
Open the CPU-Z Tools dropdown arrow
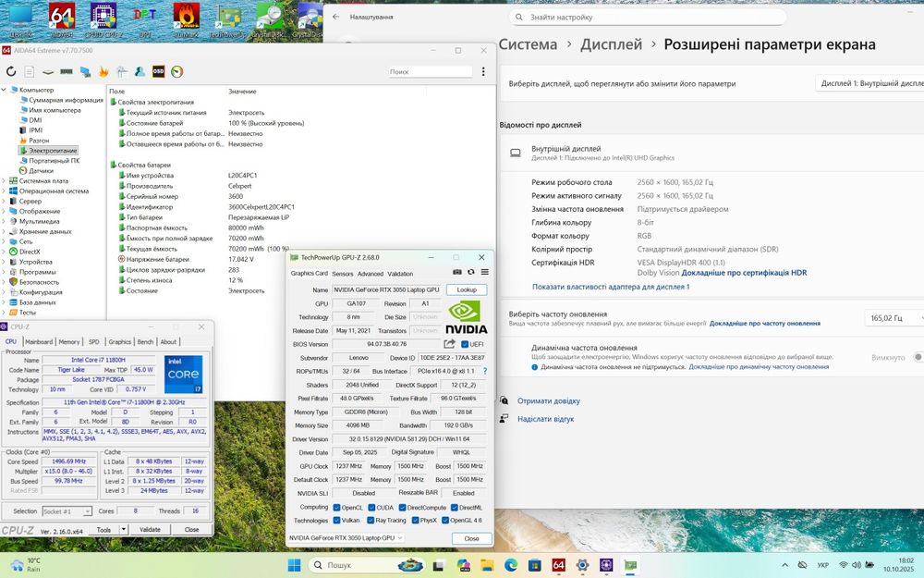point(124,529)
